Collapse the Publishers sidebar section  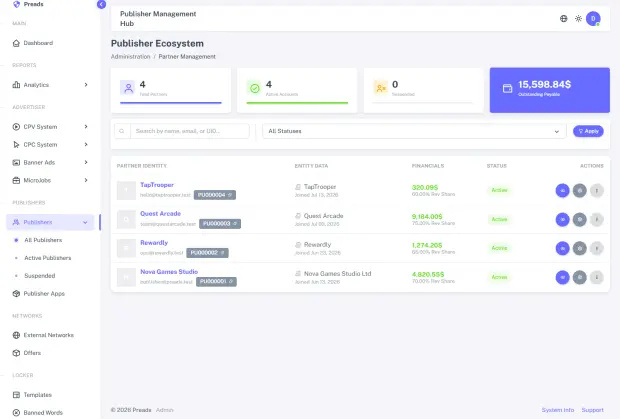pyautogui.click(x=50, y=222)
